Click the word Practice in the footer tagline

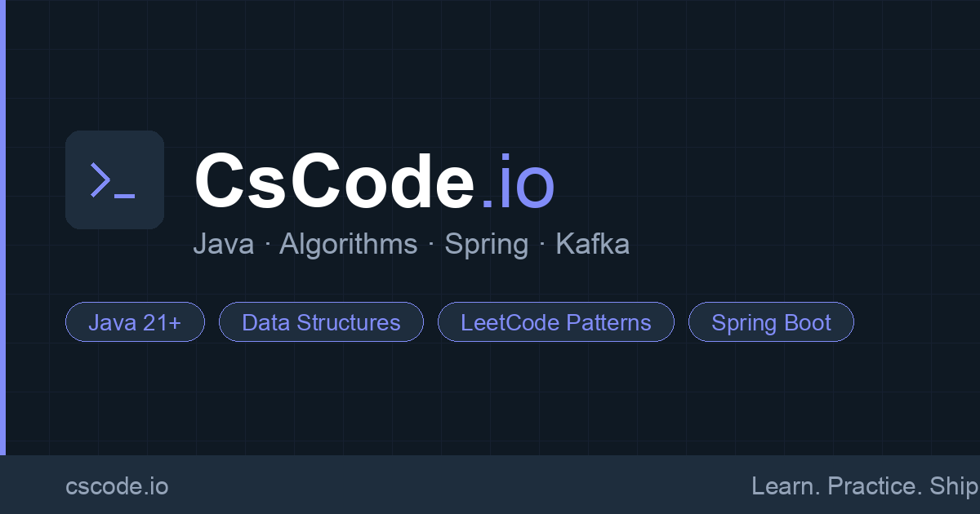[873, 486]
